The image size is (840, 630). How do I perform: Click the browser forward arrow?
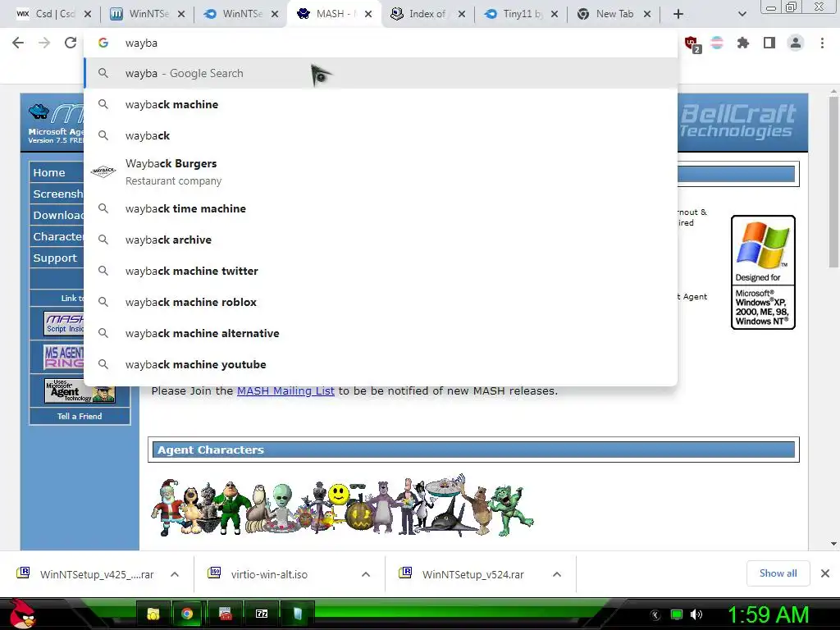point(44,43)
